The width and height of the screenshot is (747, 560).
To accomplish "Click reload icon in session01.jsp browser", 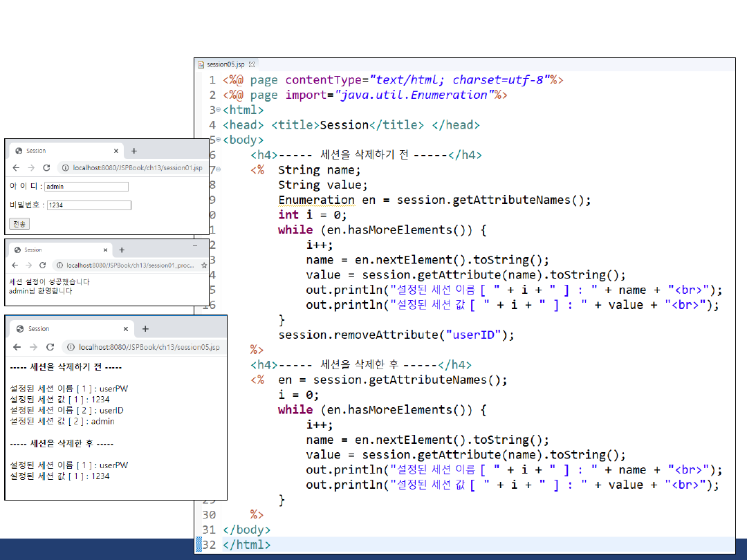I will tap(46, 168).
